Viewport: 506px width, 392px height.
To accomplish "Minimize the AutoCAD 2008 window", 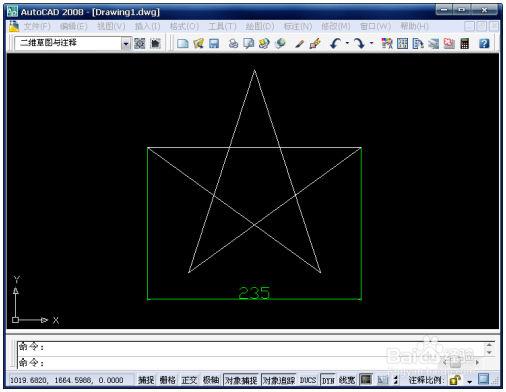I will pos(444,10).
